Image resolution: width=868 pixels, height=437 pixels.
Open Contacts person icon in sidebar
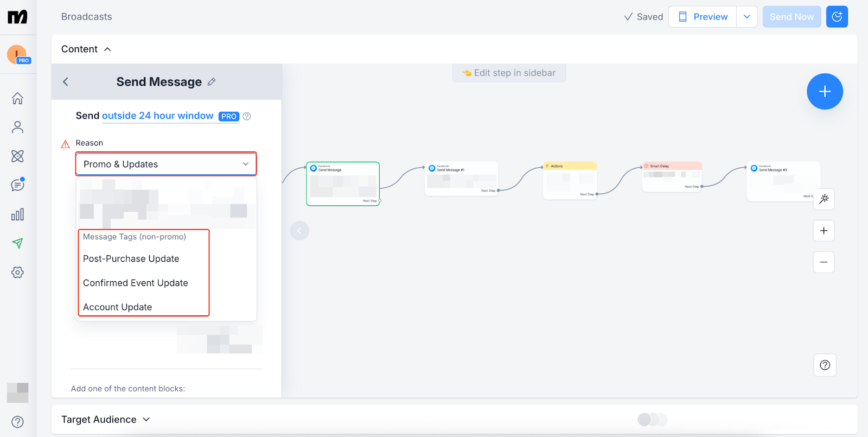click(x=17, y=127)
